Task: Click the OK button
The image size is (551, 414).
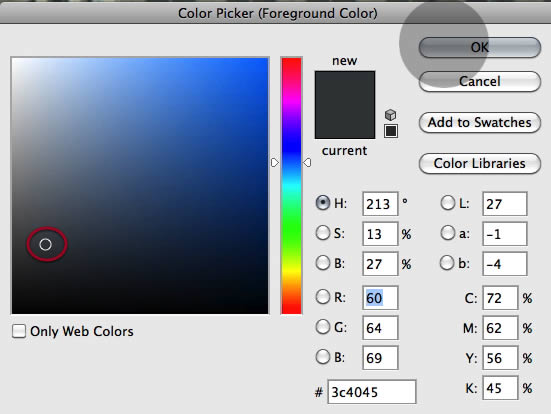Action: (480, 47)
